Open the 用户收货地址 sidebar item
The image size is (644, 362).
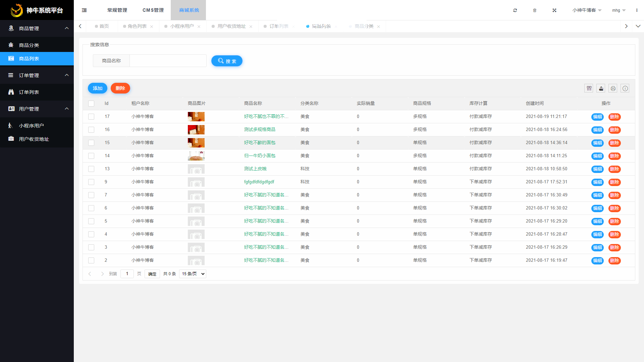[x=37, y=139]
